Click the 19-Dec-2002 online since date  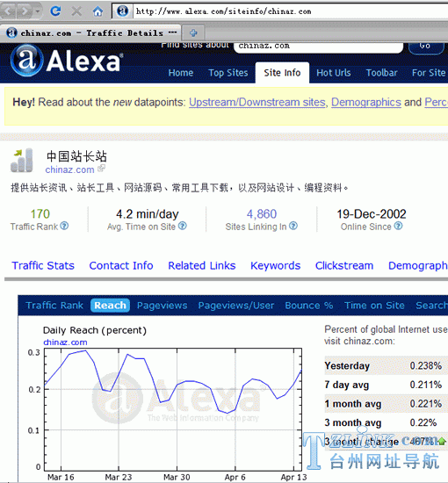pyautogui.click(x=372, y=214)
